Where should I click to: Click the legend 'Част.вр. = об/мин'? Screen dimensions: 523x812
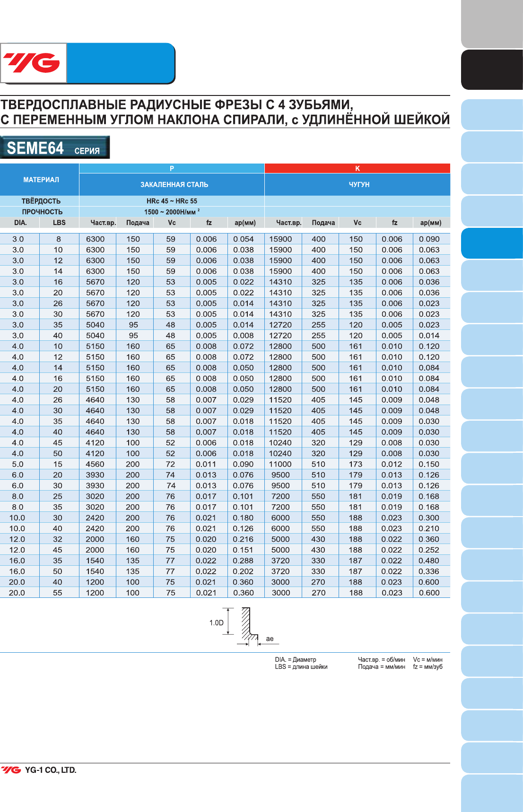coord(382,659)
